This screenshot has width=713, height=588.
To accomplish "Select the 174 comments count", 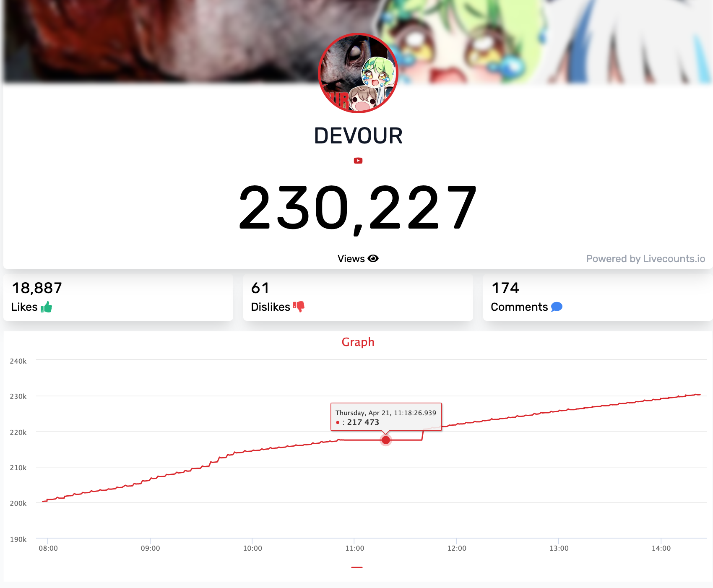I will 505,288.
